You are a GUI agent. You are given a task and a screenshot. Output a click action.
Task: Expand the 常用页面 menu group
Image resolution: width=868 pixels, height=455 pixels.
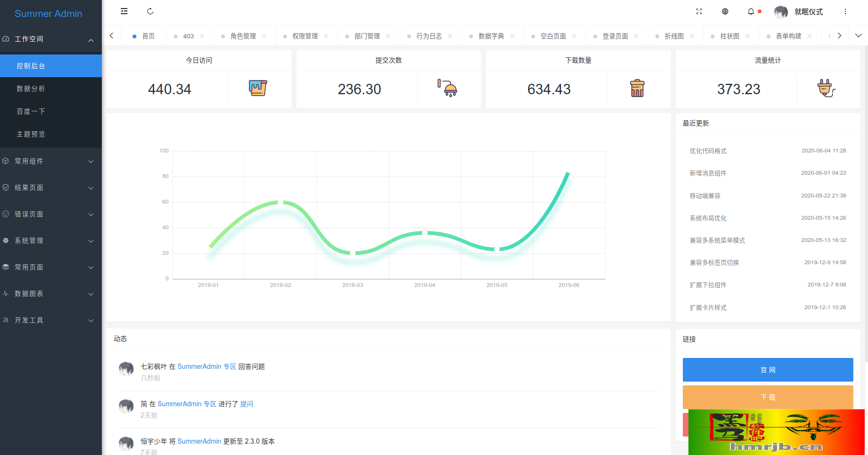(x=51, y=267)
